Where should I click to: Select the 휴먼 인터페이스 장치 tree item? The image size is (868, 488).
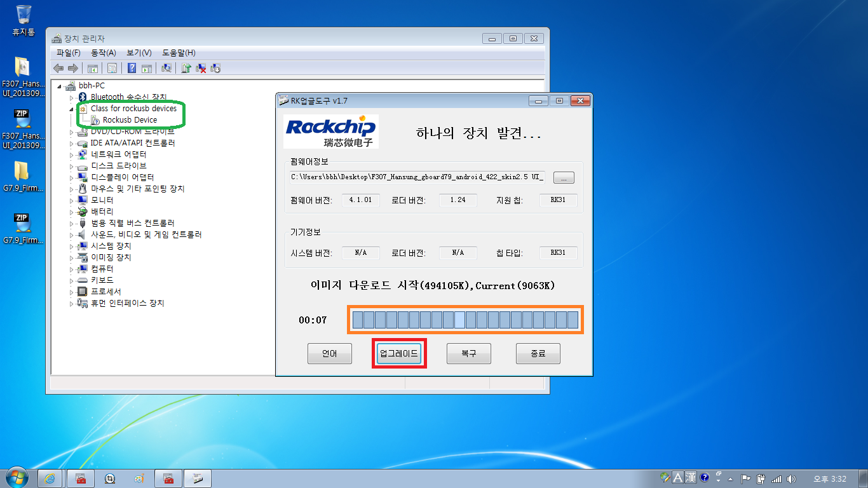point(127,303)
